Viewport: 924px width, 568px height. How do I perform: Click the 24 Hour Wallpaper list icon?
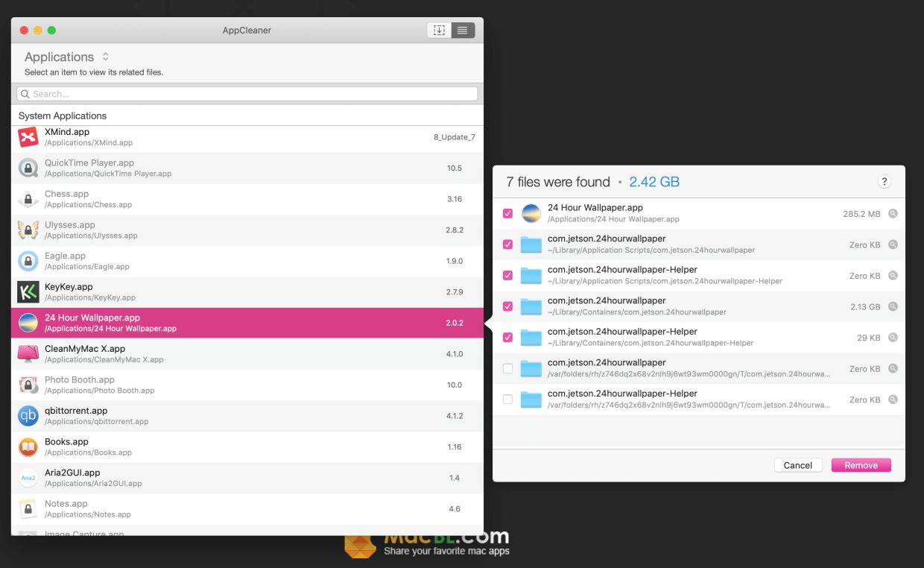point(28,323)
